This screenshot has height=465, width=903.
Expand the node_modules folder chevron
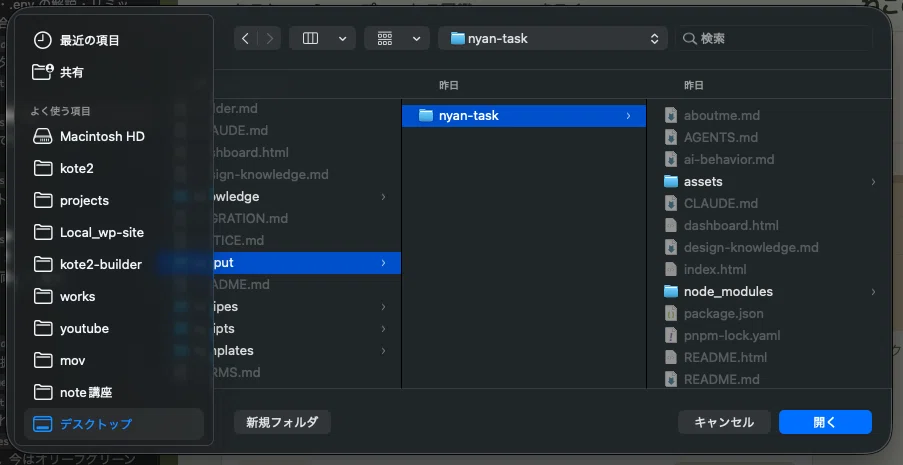873,292
